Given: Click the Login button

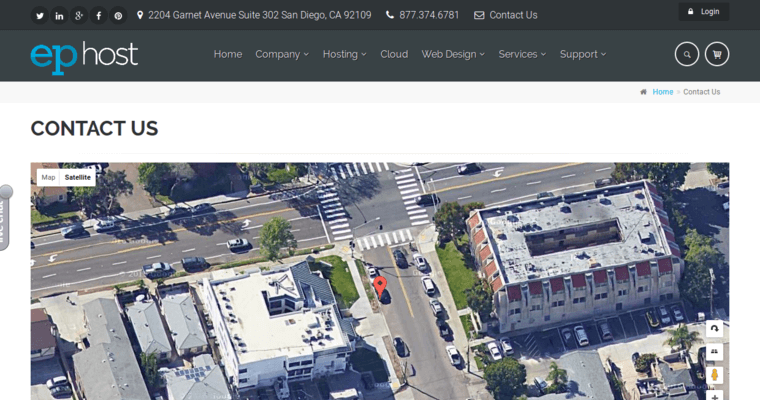Looking at the screenshot, I should [703, 12].
